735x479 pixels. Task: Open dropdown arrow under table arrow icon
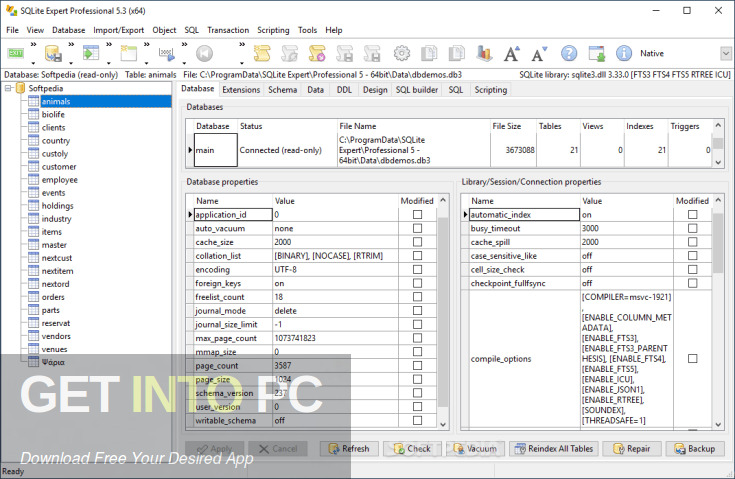click(x=109, y=63)
